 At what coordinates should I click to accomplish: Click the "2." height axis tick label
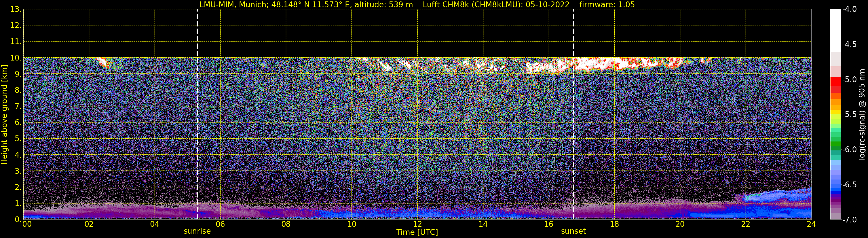pyautogui.click(x=18, y=188)
